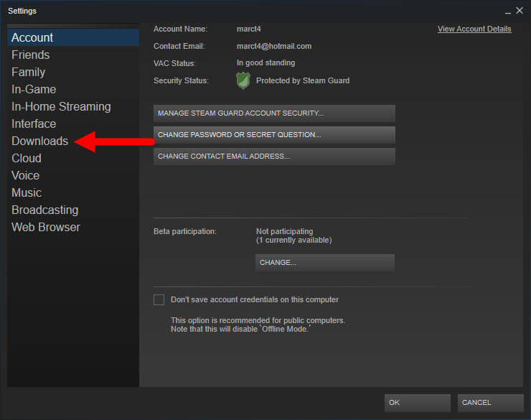Screen dimensions: 531x420
Task: Close the Settings window
Action: tap(520, 11)
